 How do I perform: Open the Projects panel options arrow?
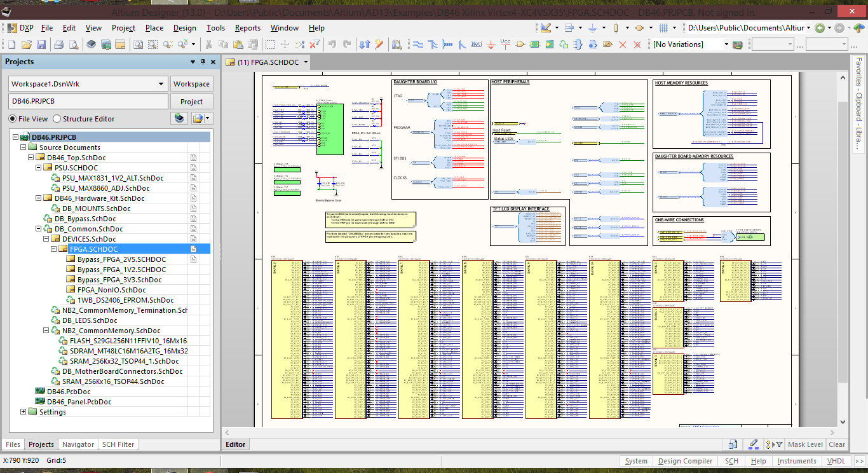coord(193,62)
